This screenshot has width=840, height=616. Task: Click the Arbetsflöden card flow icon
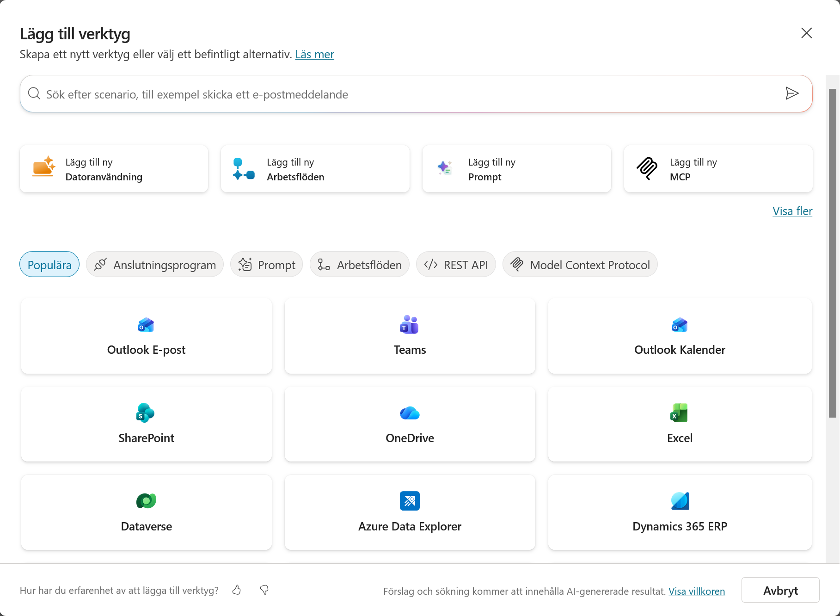pyautogui.click(x=244, y=169)
